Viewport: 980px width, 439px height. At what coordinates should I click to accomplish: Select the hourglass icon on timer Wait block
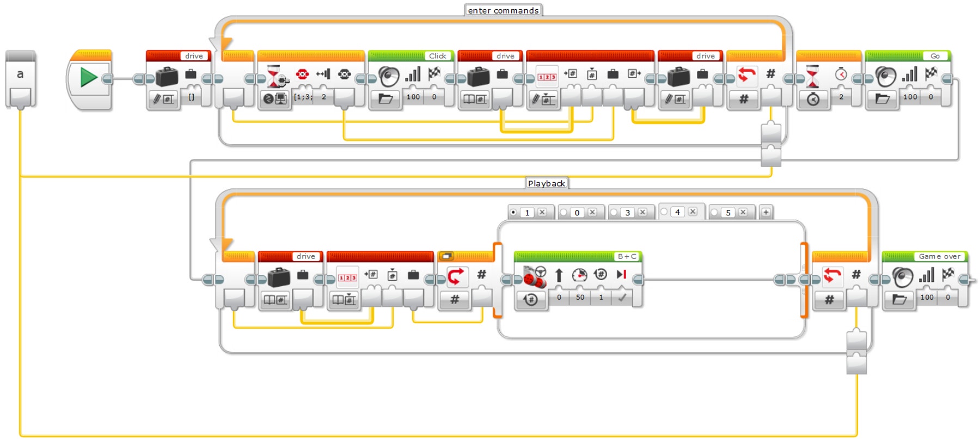(812, 76)
